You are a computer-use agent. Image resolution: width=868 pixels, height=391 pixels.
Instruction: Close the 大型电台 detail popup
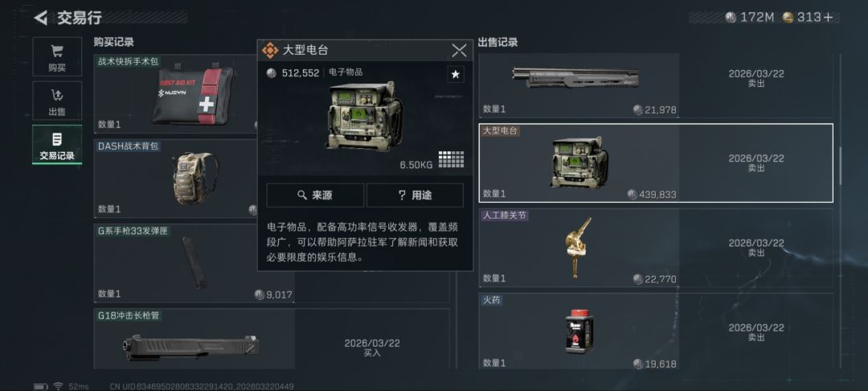tap(459, 51)
